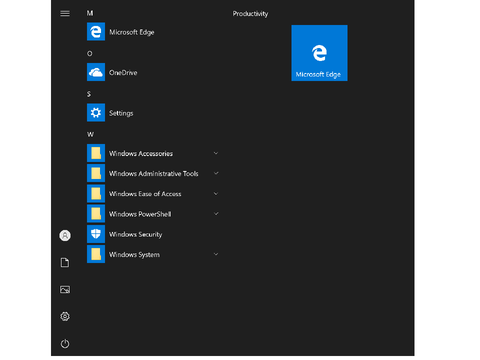
Task: Click the Windows Administrative Tools folder icon
Action: click(96, 173)
